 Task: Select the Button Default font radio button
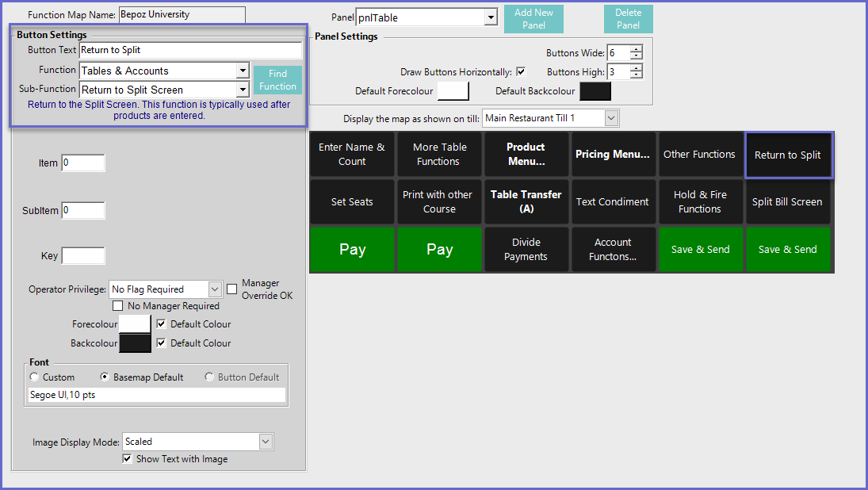pos(209,377)
